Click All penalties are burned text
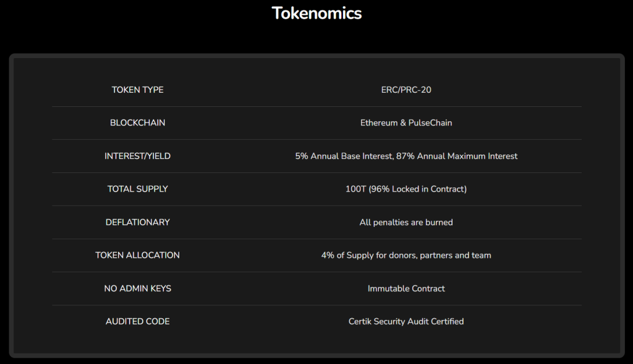Screen dimensions: 633x364 [406, 222]
